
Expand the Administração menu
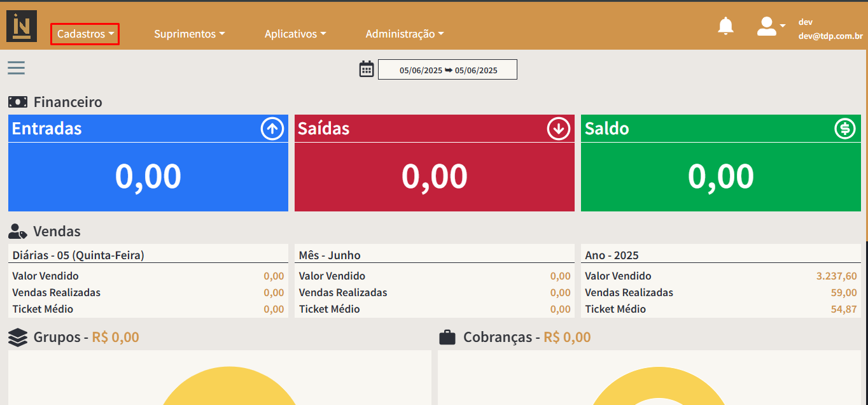405,34
